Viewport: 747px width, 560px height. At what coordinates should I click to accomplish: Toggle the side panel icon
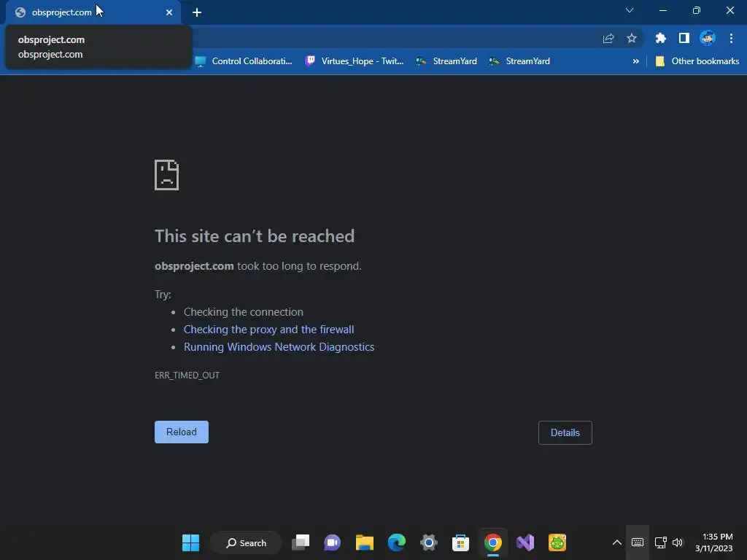[684, 38]
